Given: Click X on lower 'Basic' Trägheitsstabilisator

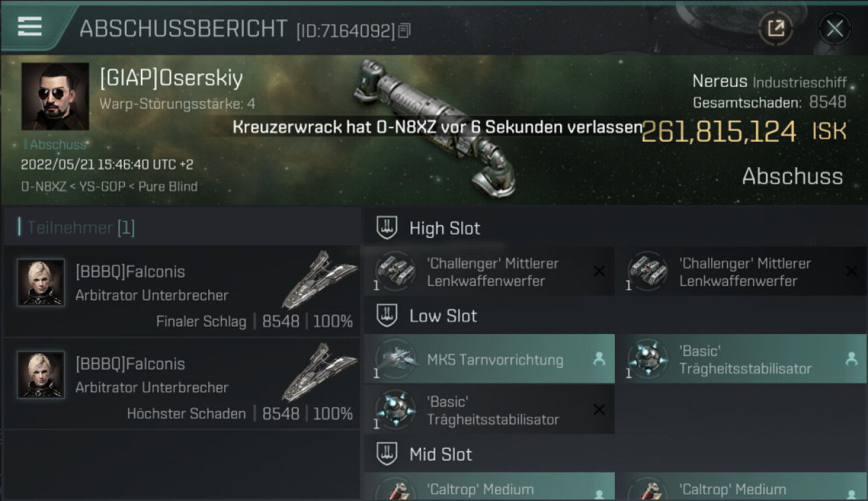Looking at the screenshot, I should click(600, 409).
